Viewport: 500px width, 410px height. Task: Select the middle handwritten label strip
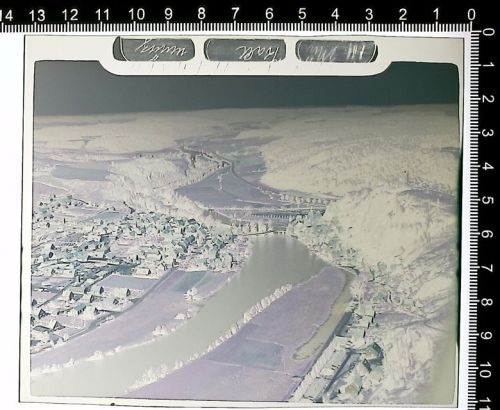245,50
